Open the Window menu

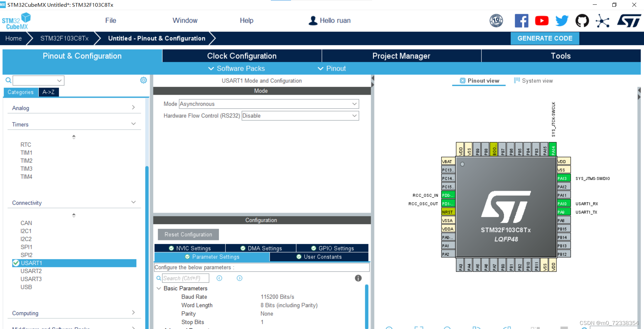coord(185,21)
